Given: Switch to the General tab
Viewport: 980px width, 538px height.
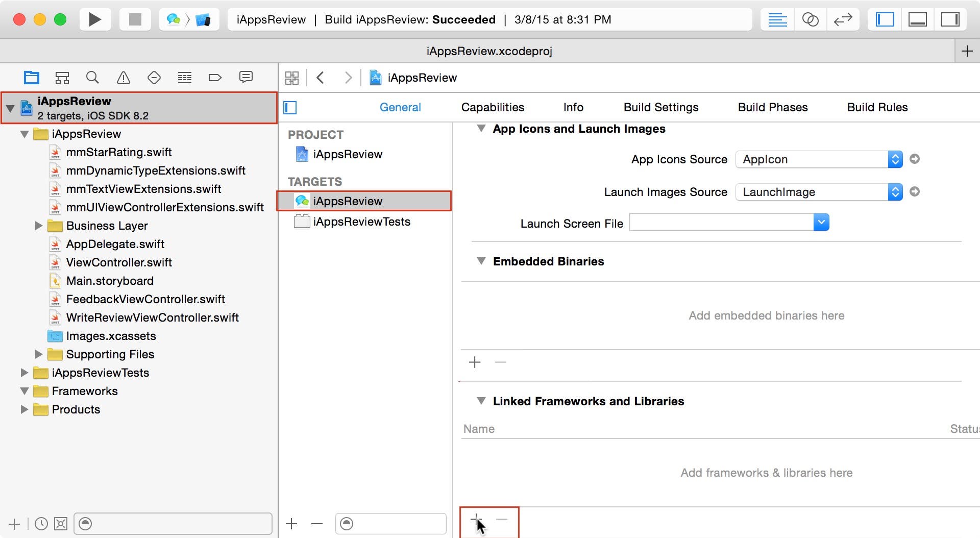Looking at the screenshot, I should (400, 107).
